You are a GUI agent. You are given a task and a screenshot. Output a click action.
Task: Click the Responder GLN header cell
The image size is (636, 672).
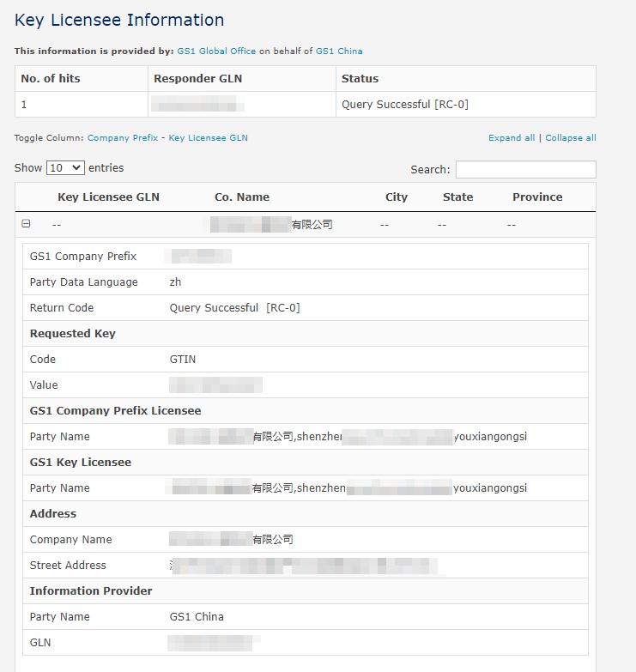(x=198, y=79)
